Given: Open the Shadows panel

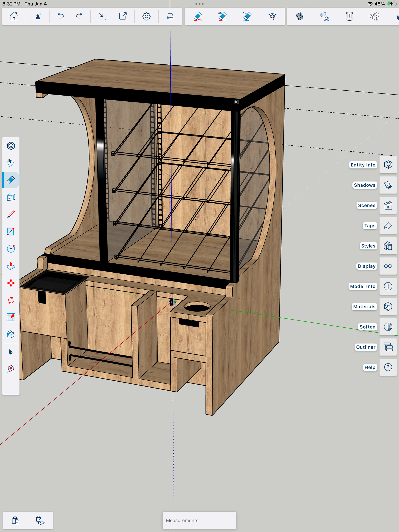Looking at the screenshot, I should (x=388, y=185).
